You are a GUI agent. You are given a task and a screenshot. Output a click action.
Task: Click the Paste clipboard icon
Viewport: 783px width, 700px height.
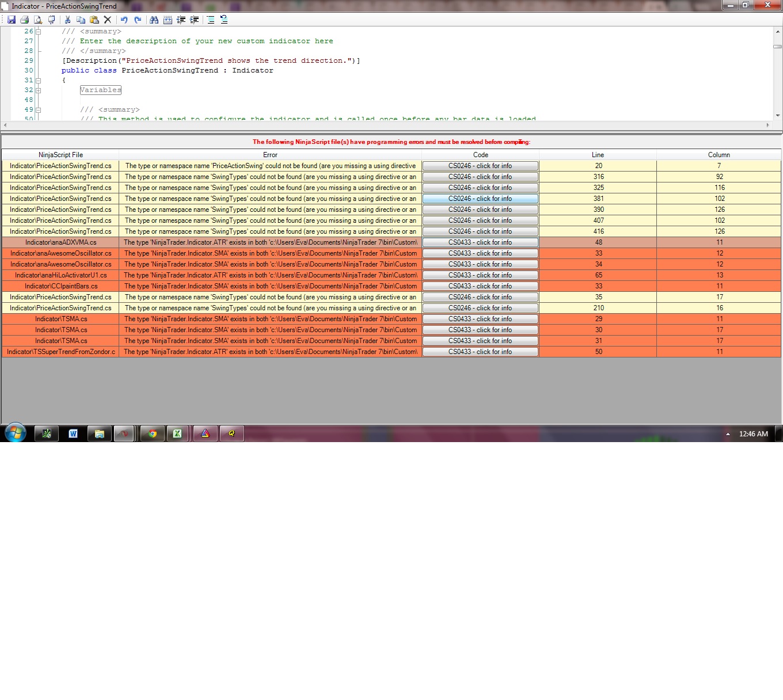coord(94,20)
